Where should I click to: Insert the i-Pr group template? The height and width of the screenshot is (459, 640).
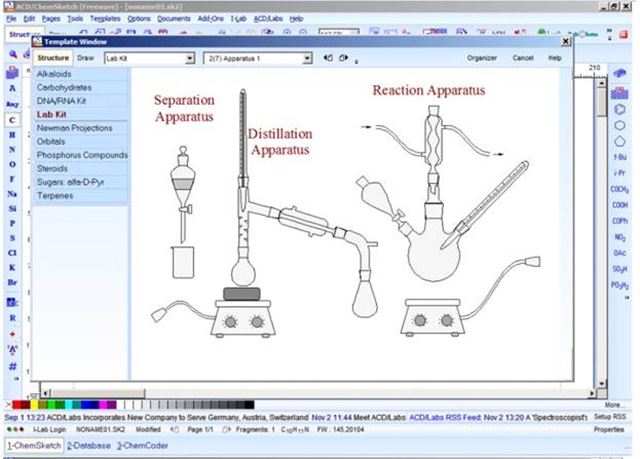click(620, 173)
